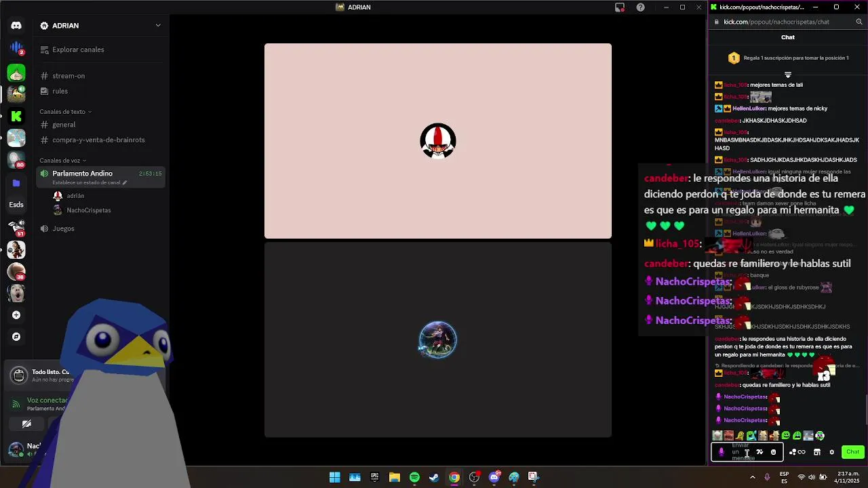Expand the Kick chat pinned banner chevron
The height and width of the screenshot is (488, 868).
pos(788,75)
